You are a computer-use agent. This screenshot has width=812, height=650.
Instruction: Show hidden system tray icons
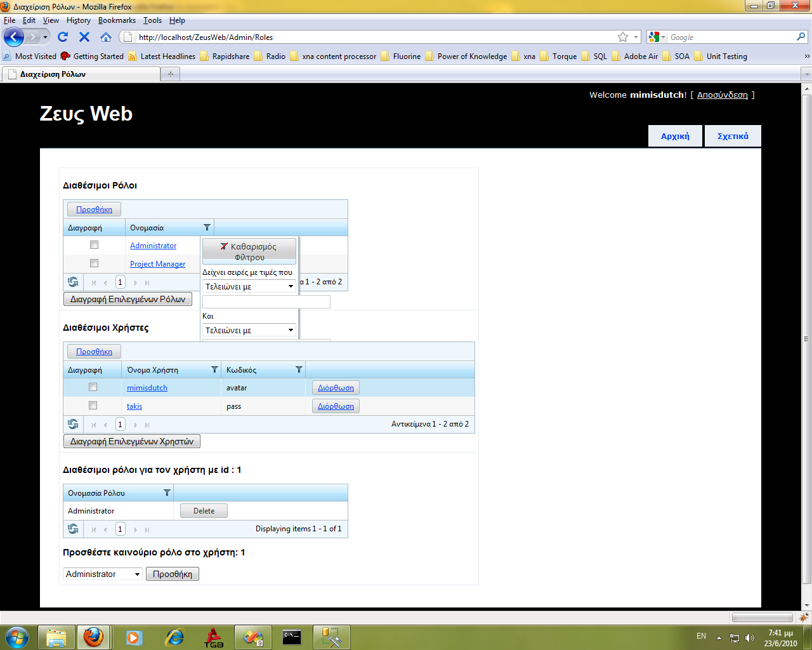[719, 637]
